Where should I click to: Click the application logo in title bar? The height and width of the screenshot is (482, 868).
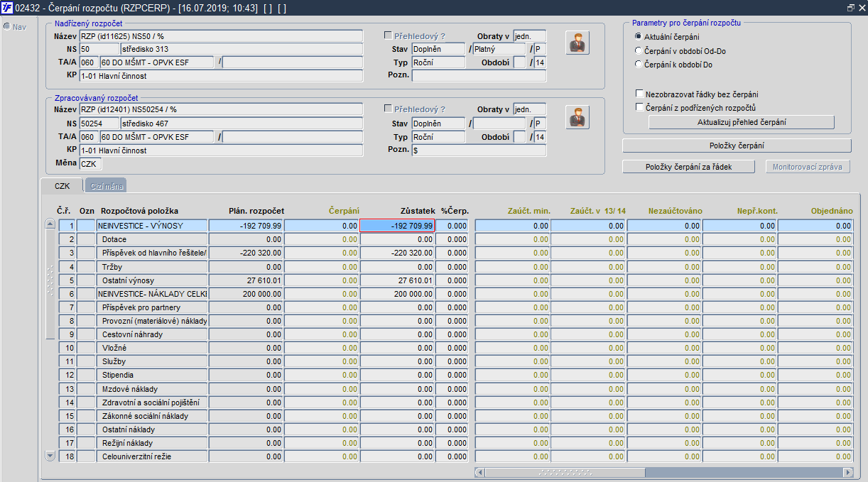(6, 6)
